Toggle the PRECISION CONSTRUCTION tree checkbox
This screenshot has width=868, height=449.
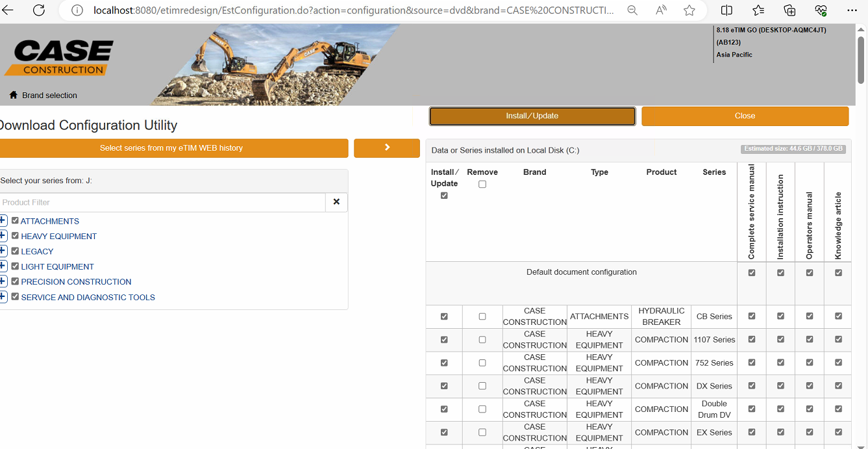[x=15, y=281]
